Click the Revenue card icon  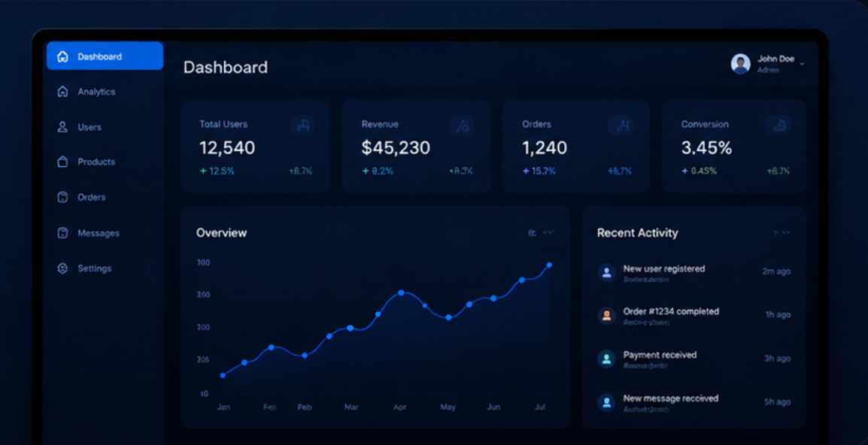tap(463, 126)
